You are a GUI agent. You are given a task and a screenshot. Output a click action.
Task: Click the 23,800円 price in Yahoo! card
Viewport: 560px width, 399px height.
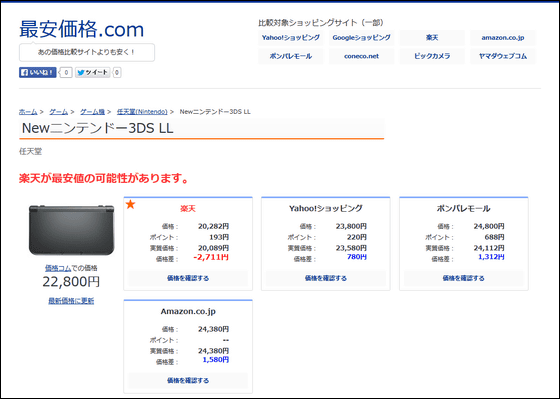coord(351,226)
